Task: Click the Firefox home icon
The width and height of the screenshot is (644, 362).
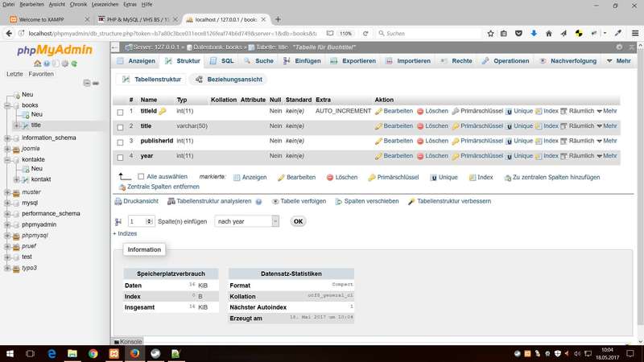Action: pos(549,33)
